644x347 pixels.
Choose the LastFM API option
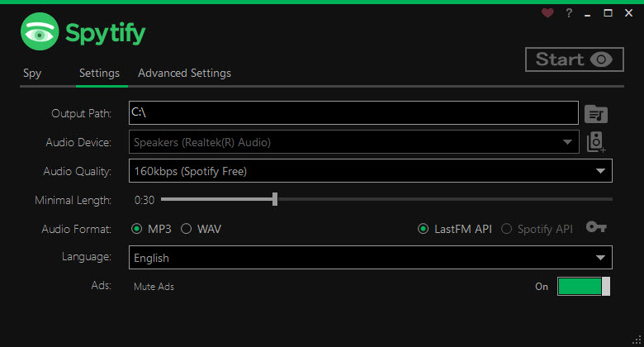pos(455,229)
